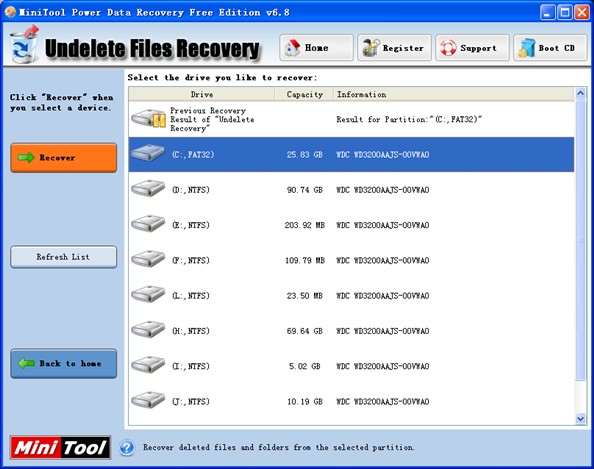Screen dimensions: 594x469
Task: Click the Previous Recovery Result drive icon
Action: pos(148,119)
